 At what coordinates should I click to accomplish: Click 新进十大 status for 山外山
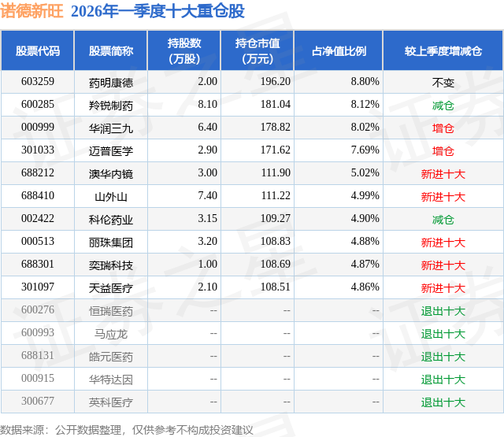pos(443,197)
